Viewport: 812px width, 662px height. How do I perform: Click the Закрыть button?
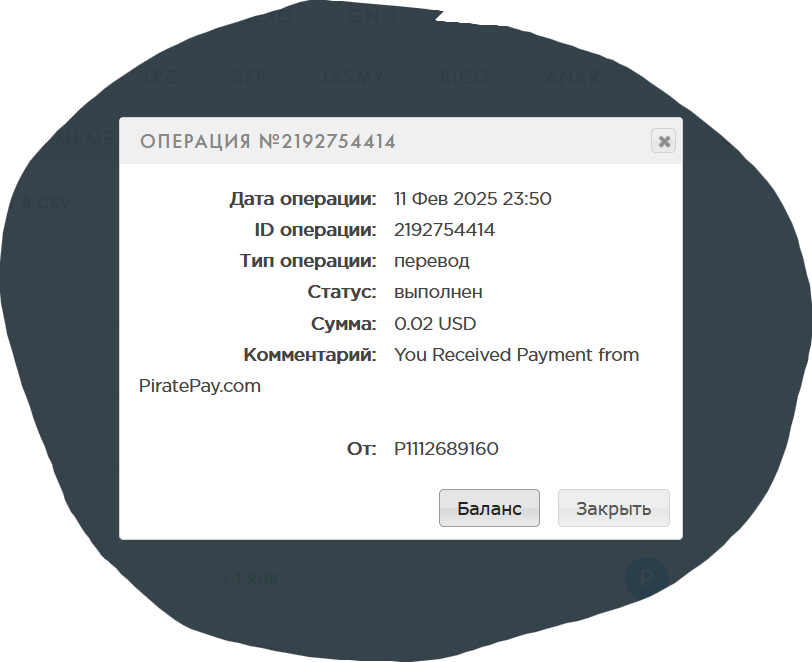pos(614,508)
